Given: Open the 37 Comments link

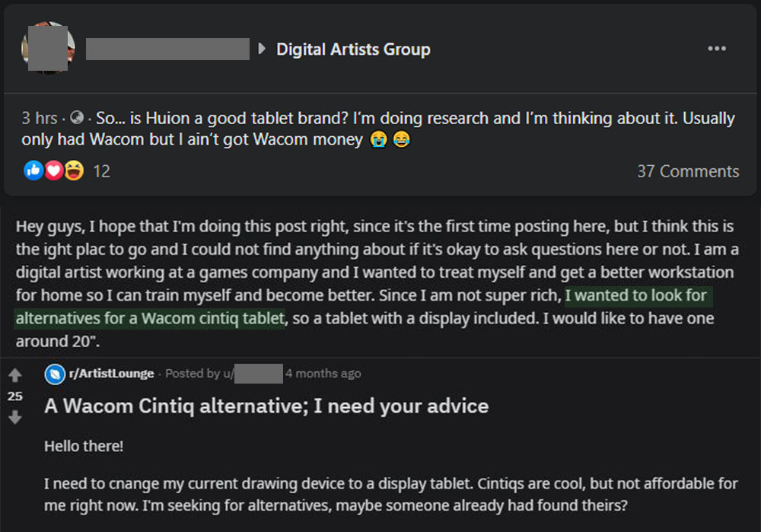Looking at the screenshot, I should tap(688, 171).
